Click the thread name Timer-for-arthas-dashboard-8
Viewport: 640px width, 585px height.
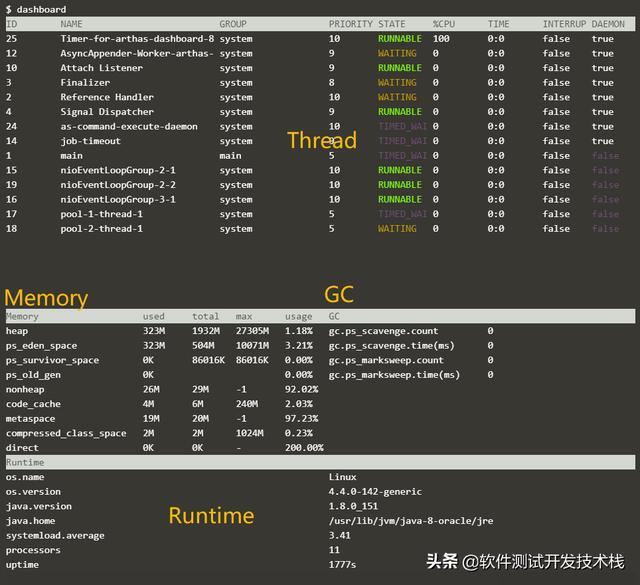[137, 39]
